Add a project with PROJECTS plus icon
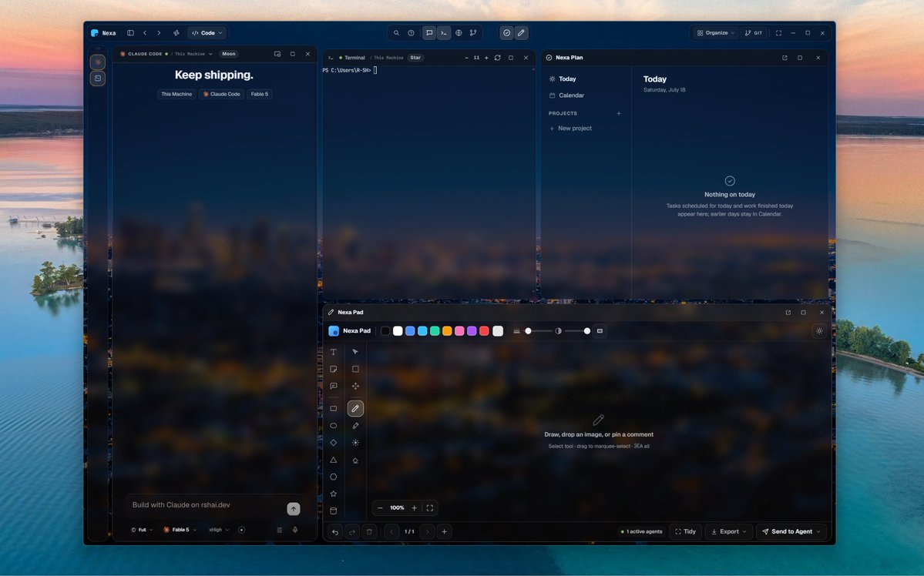 (619, 113)
